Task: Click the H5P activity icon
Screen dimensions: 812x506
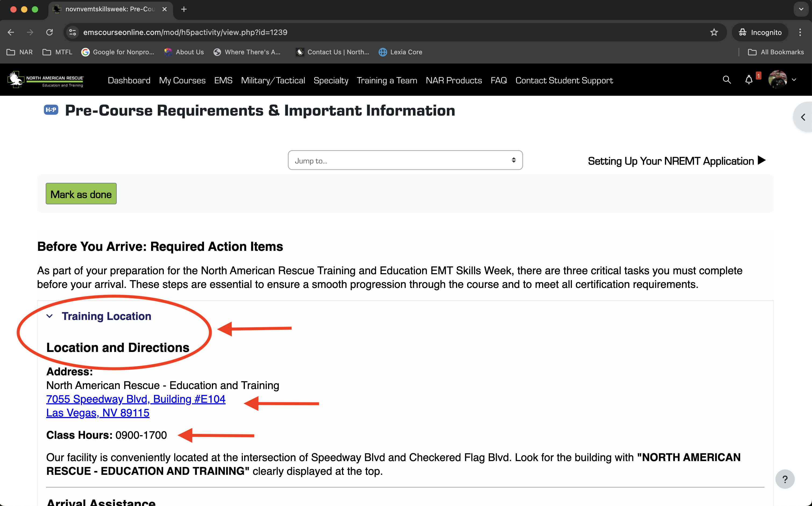Action: pyautogui.click(x=51, y=110)
